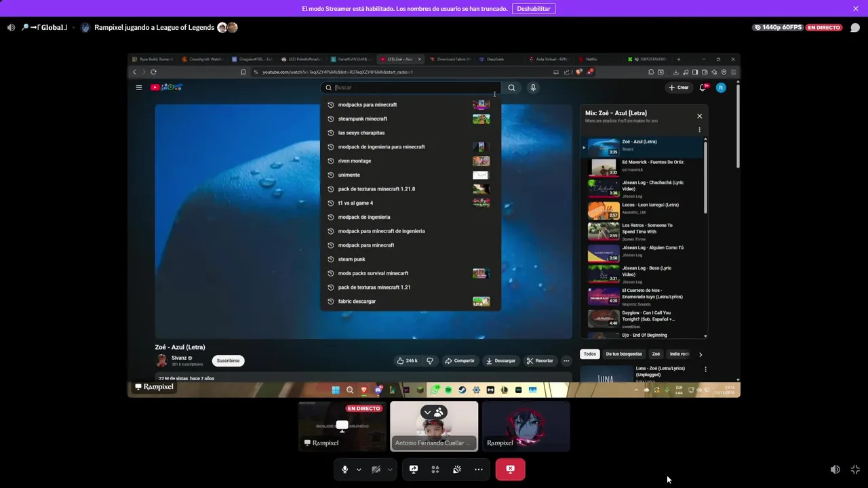Choose suggestion 'steampunk minecraft'

pos(410,119)
